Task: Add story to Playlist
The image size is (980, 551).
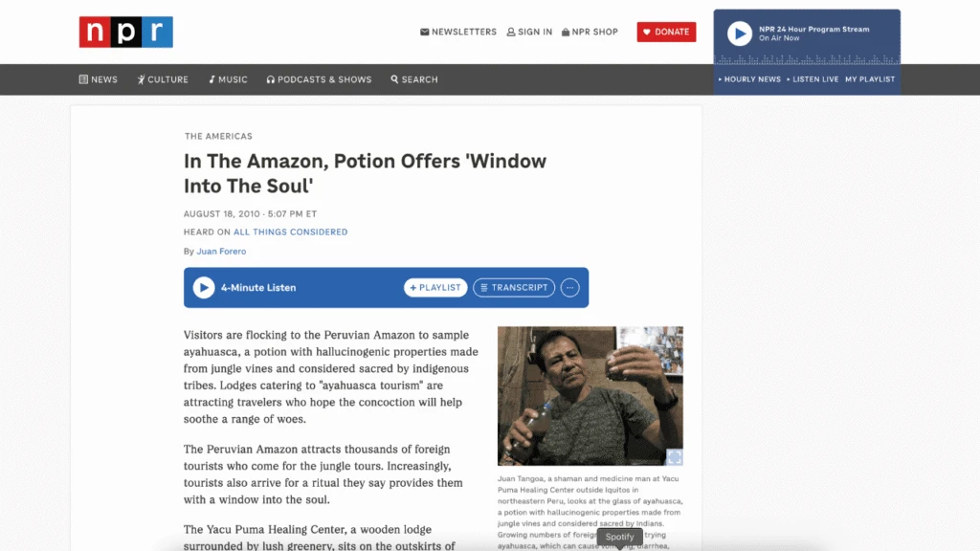Action: (435, 287)
